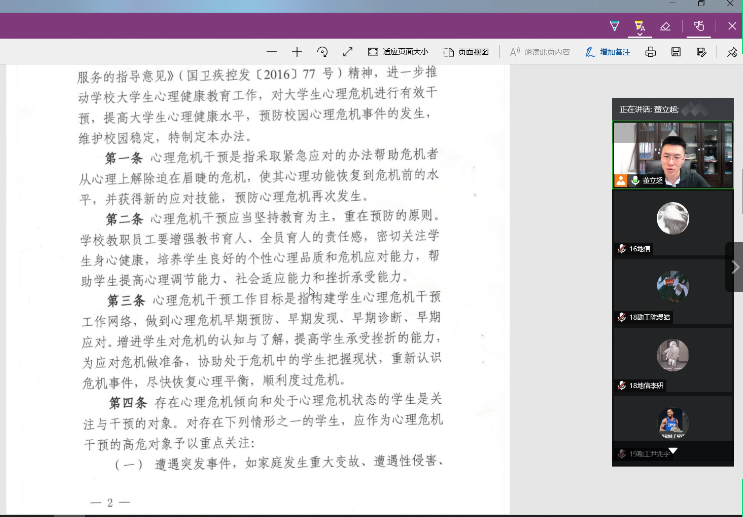Click the Add notes button
Screen dimensions: 743x517
(608, 51)
